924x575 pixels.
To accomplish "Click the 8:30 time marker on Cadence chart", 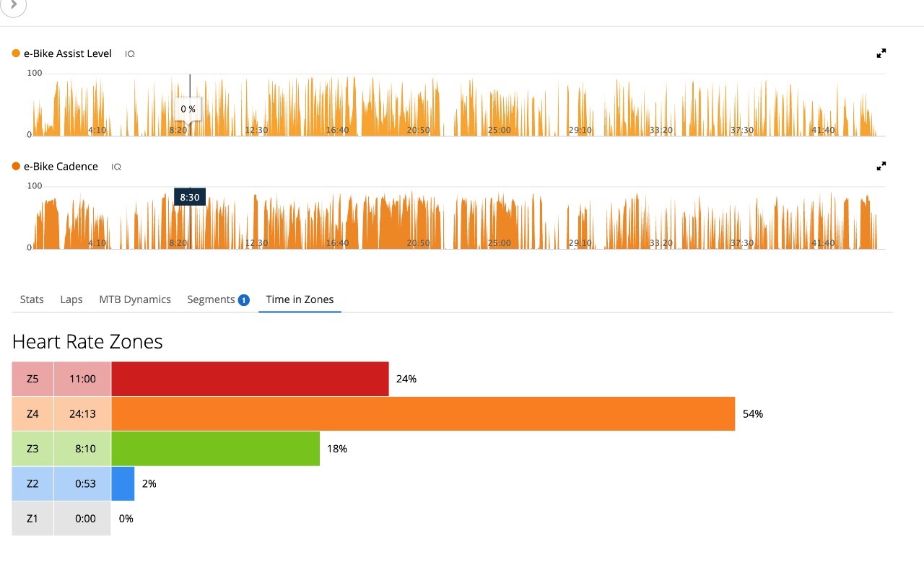I will point(190,197).
